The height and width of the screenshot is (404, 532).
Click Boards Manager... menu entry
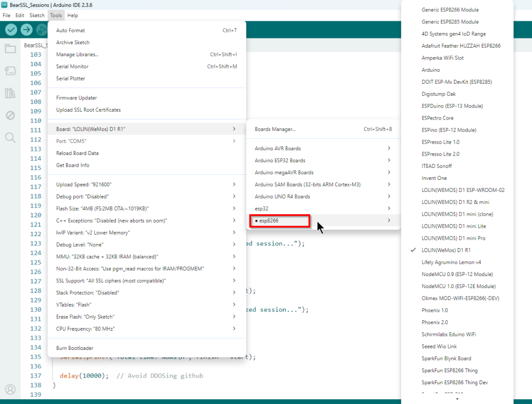(275, 129)
